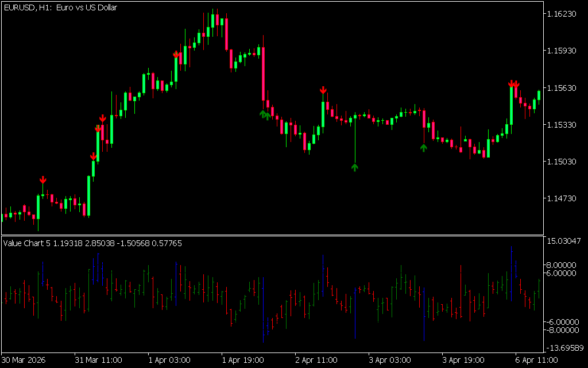This screenshot has height=368, width=588.
Task: Select red sell arrow above 2 Apr spike candle
Action: click(323, 90)
